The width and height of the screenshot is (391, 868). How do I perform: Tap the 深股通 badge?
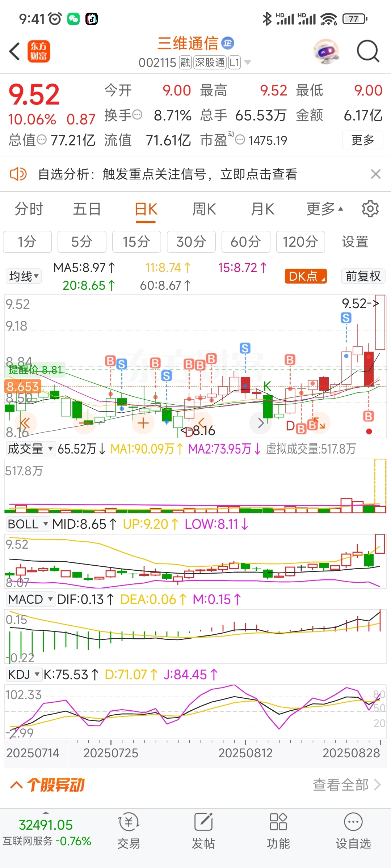click(x=210, y=63)
